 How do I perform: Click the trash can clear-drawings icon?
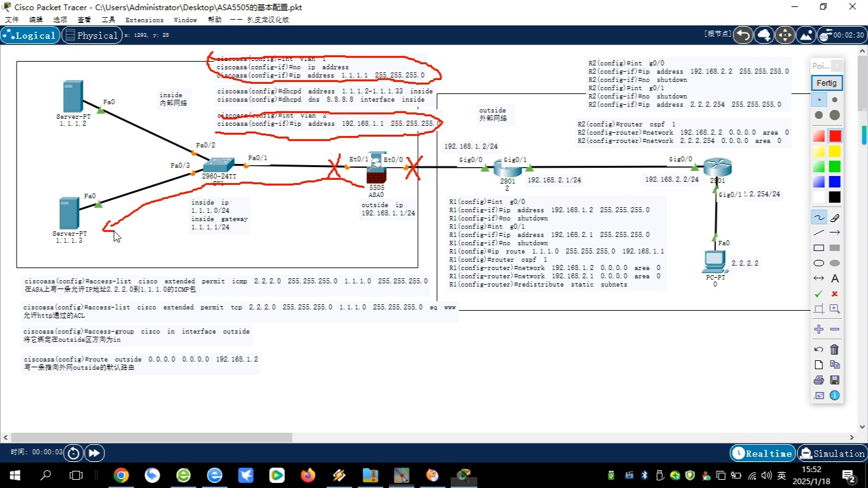[x=835, y=349]
